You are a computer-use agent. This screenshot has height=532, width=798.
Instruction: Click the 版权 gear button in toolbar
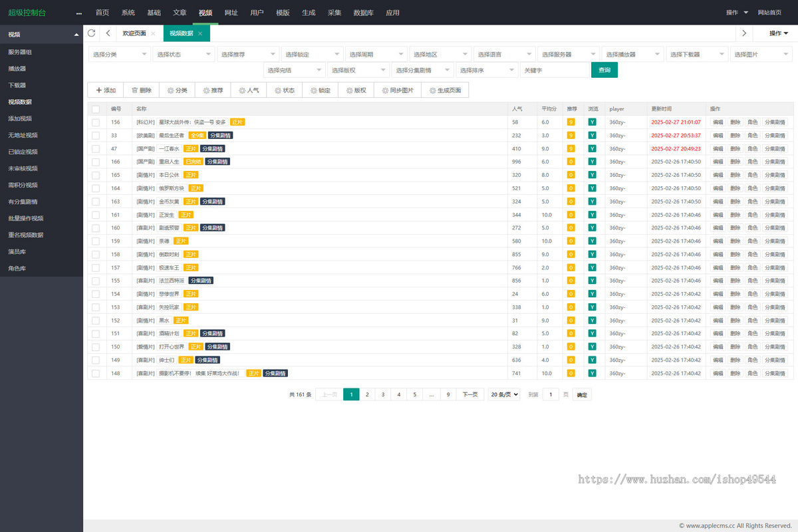[356, 90]
